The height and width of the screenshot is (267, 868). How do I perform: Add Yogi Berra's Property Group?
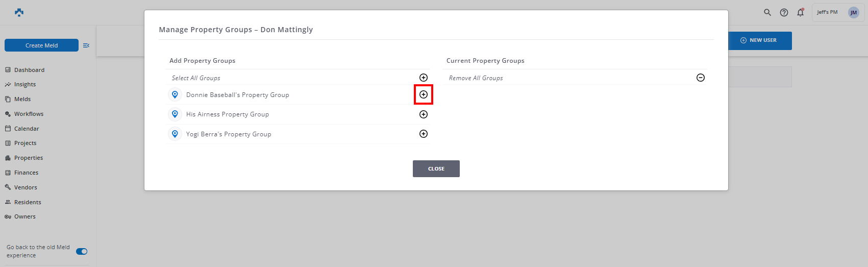424,134
